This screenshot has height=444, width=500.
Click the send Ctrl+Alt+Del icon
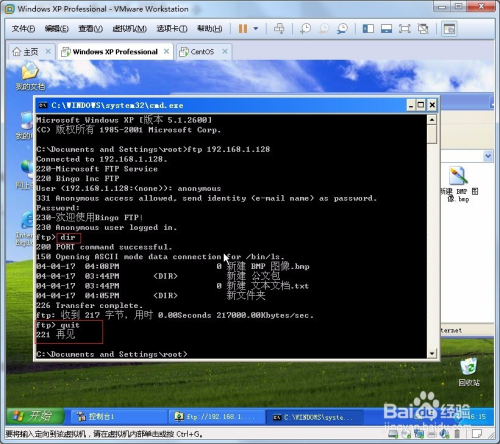[x=279, y=29]
